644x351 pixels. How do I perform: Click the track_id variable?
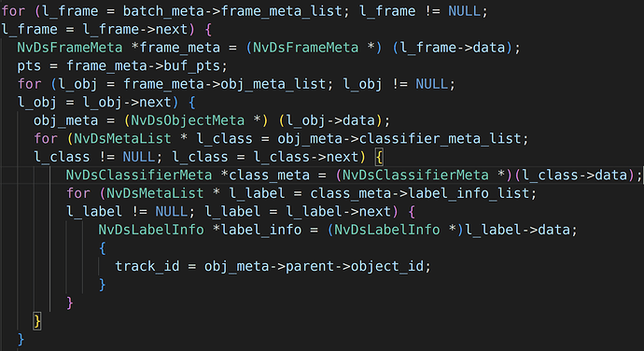coord(147,266)
